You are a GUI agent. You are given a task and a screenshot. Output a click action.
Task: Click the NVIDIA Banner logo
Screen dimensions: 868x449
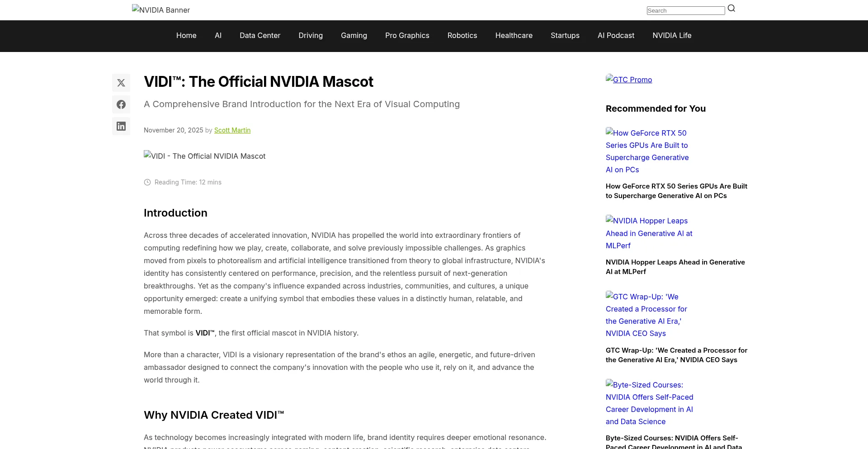pyautogui.click(x=161, y=9)
